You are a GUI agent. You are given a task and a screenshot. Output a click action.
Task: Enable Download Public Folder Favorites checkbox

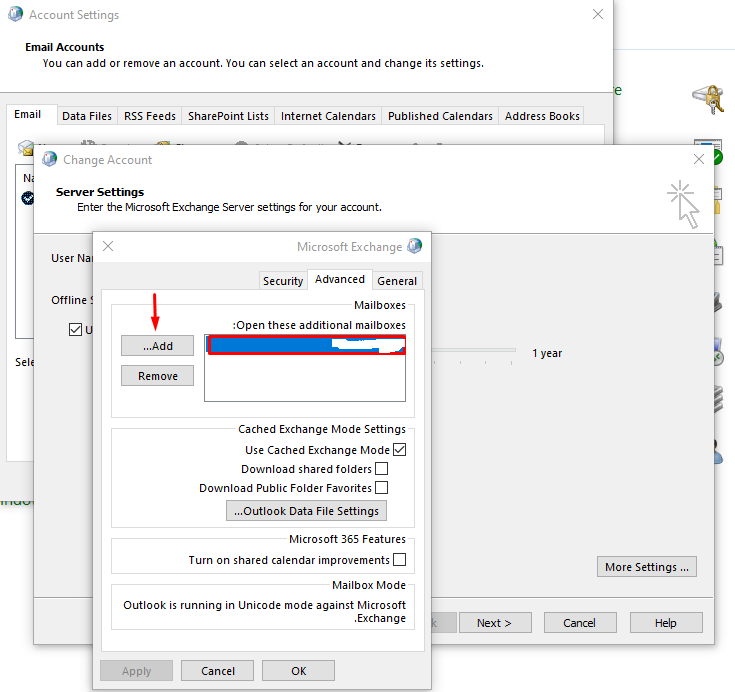click(382, 488)
